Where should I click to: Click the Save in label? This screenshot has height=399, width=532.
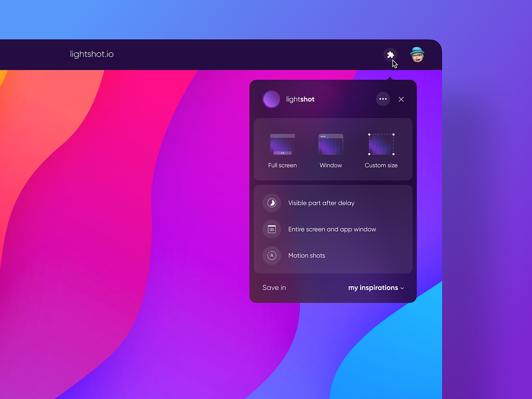click(274, 288)
